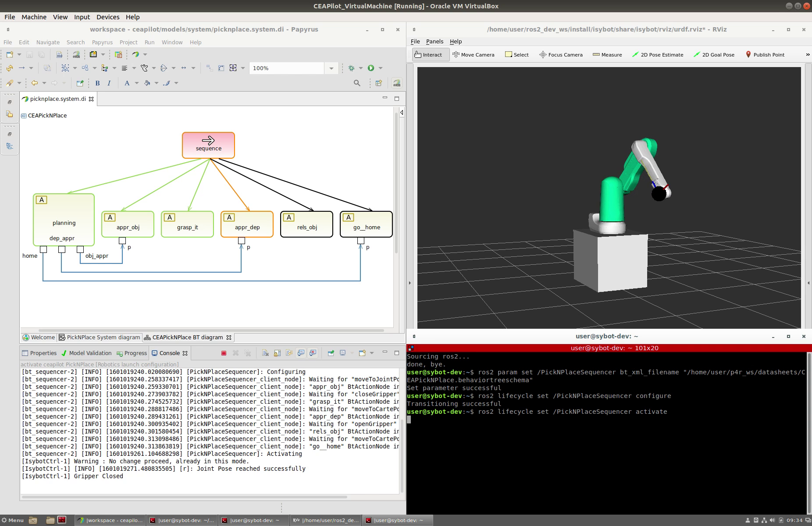This screenshot has height=526, width=812.
Task: Open the diagram search icon in Papyrus
Action: 357,83
